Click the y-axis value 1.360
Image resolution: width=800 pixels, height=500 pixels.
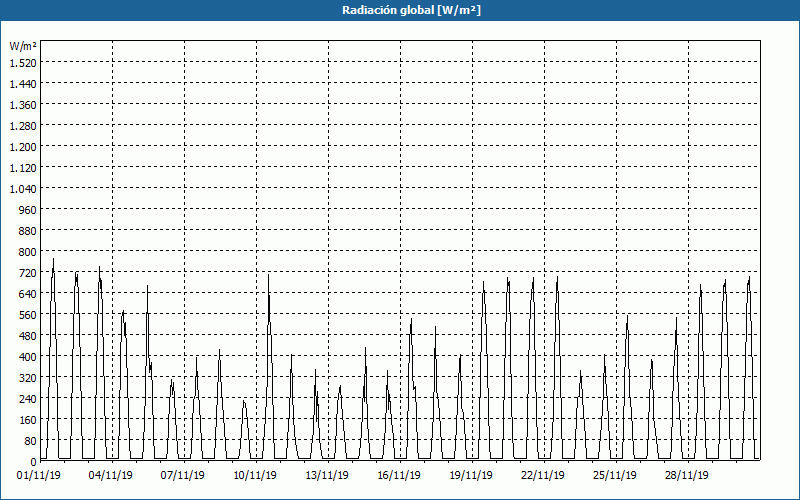coord(23,105)
